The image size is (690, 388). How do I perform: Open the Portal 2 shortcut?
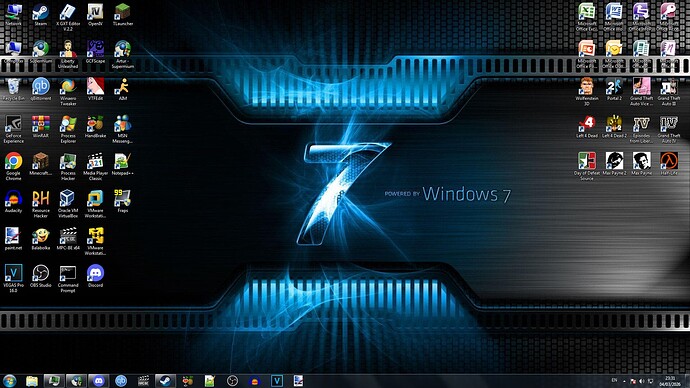click(614, 89)
